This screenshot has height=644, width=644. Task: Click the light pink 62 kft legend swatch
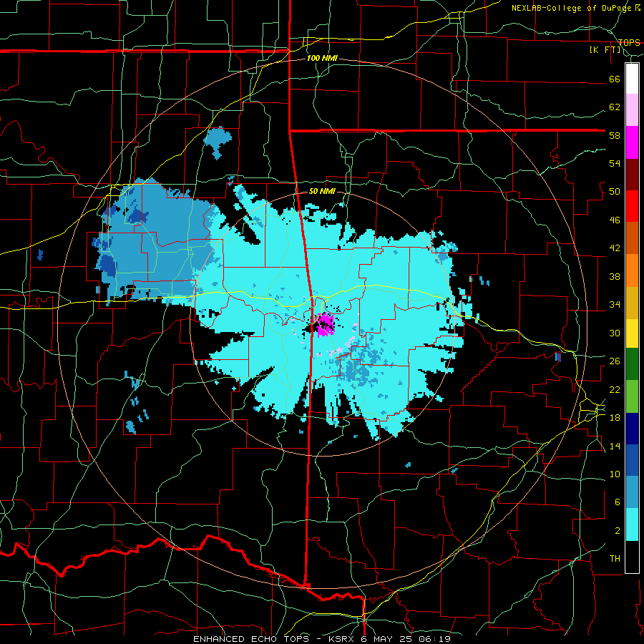pos(632,109)
